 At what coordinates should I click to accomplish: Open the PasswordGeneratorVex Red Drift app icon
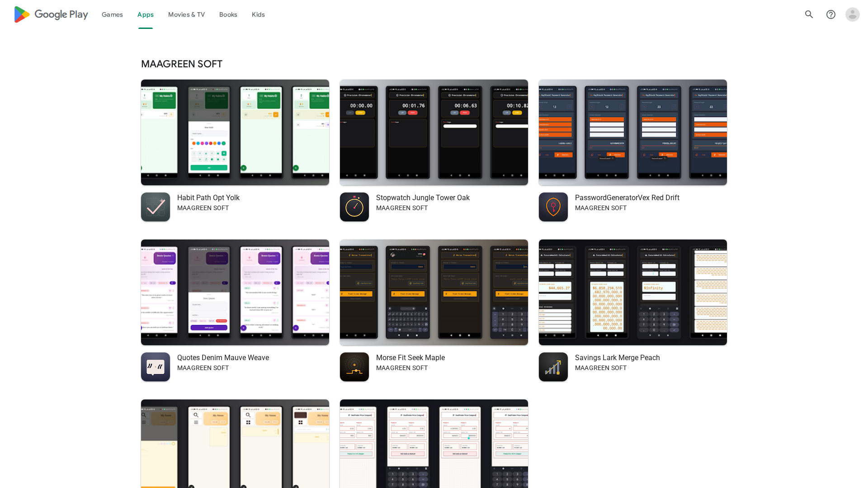(553, 207)
